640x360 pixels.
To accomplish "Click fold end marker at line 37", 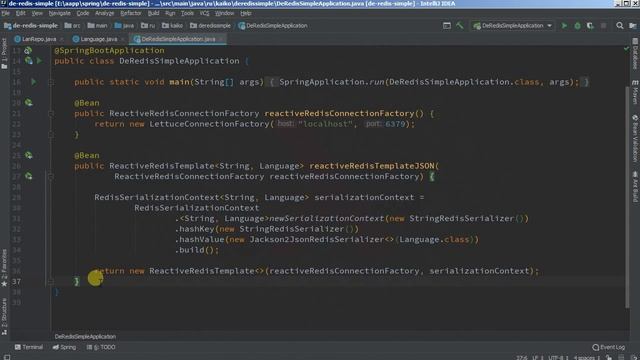I will [x=51, y=281].
